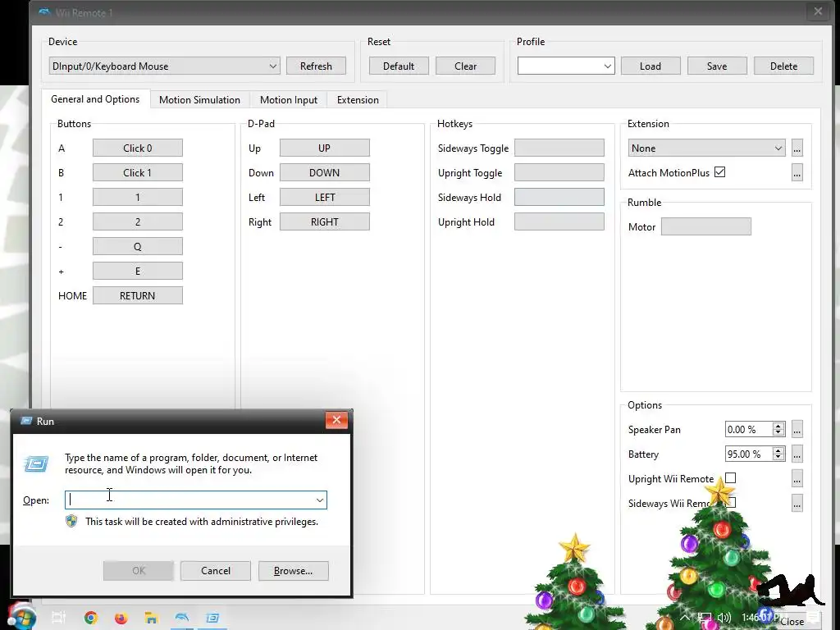Remap the plus button bound to E
Image resolution: width=840 pixels, height=630 pixels.
(138, 271)
